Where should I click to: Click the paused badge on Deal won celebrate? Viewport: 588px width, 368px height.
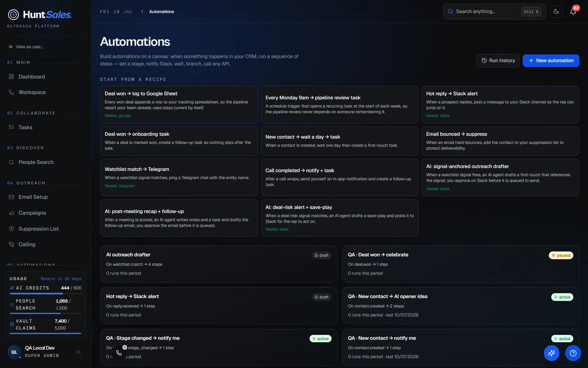pyautogui.click(x=561, y=255)
